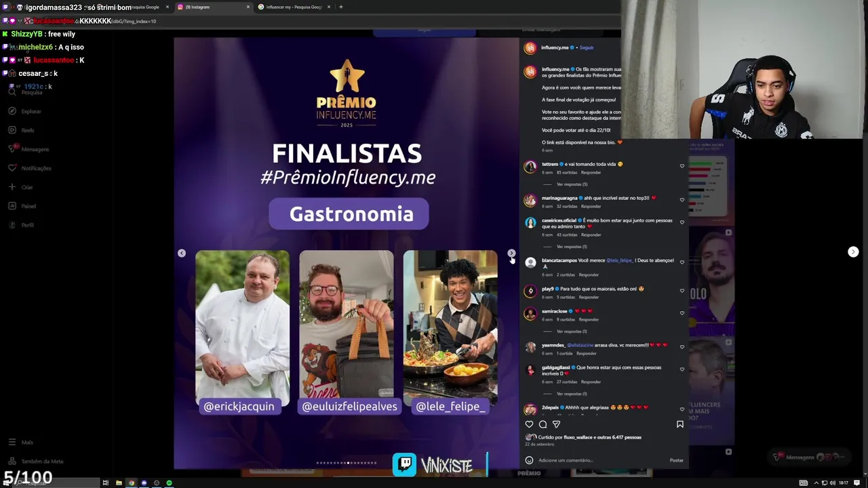Like play9's comment heart
The width and height of the screenshot is (868, 488).
[682, 291]
